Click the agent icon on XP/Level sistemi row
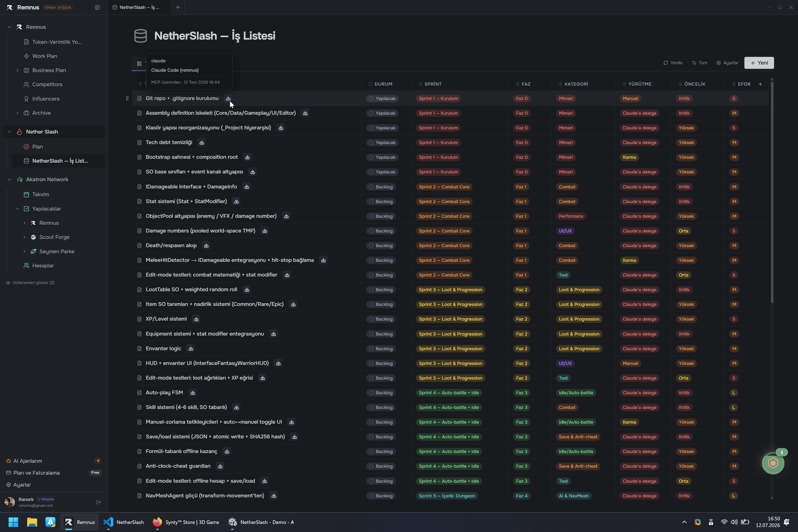 196,319
